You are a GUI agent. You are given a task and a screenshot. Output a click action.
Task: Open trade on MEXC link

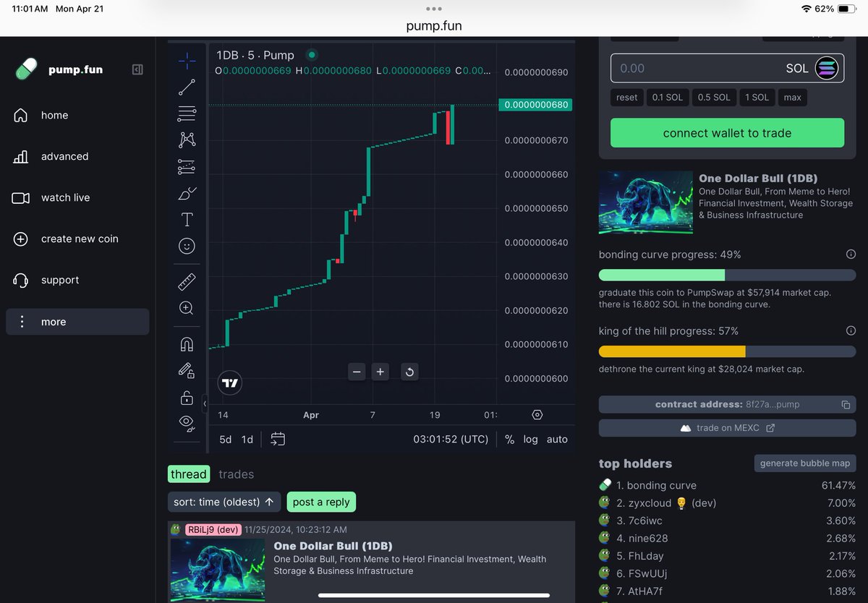(x=727, y=428)
